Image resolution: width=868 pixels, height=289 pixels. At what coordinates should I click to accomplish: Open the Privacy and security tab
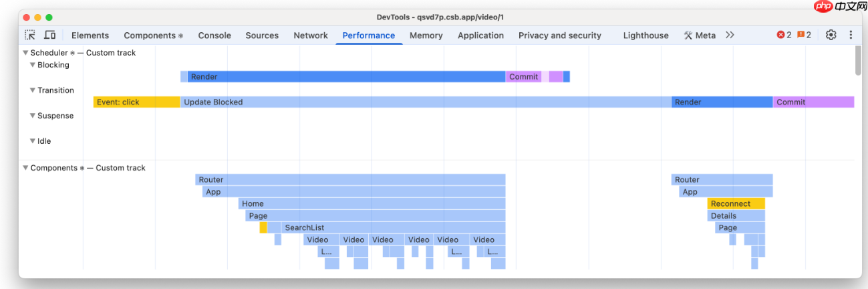[x=560, y=35]
